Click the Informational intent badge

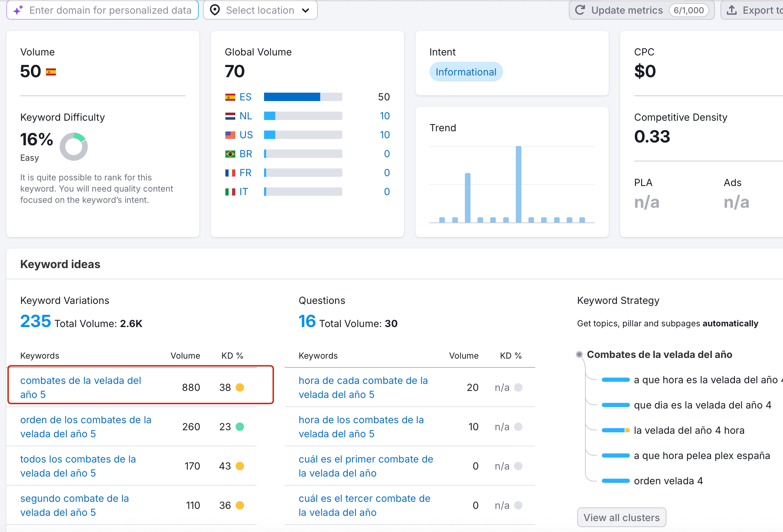pyautogui.click(x=466, y=72)
